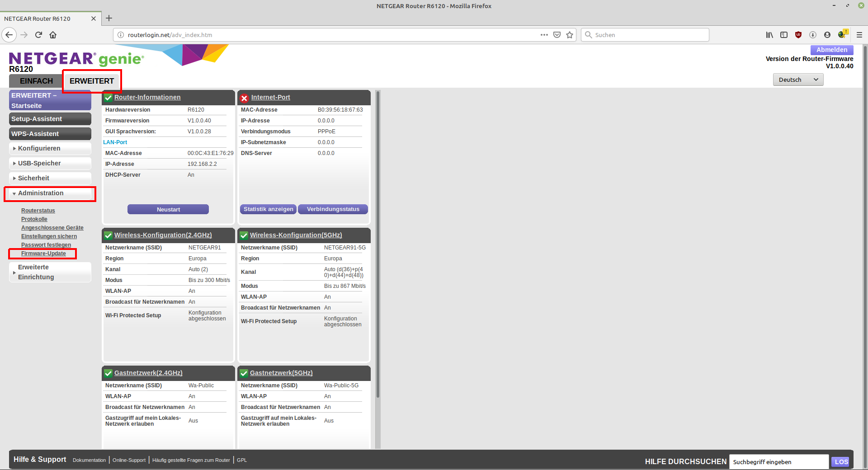Image resolution: width=868 pixels, height=470 pixels.
Task: Toggle the Firefox sidebar view icon
Action: coord(784,35)
